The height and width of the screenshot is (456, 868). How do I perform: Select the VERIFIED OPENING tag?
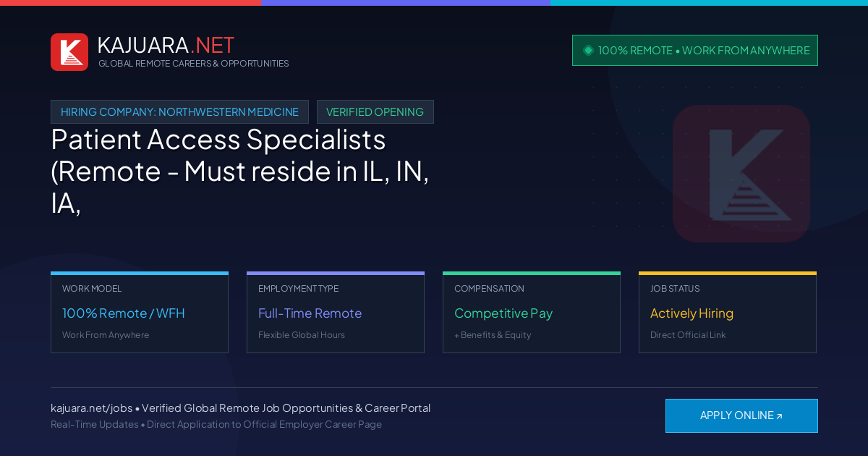[375, 112]
